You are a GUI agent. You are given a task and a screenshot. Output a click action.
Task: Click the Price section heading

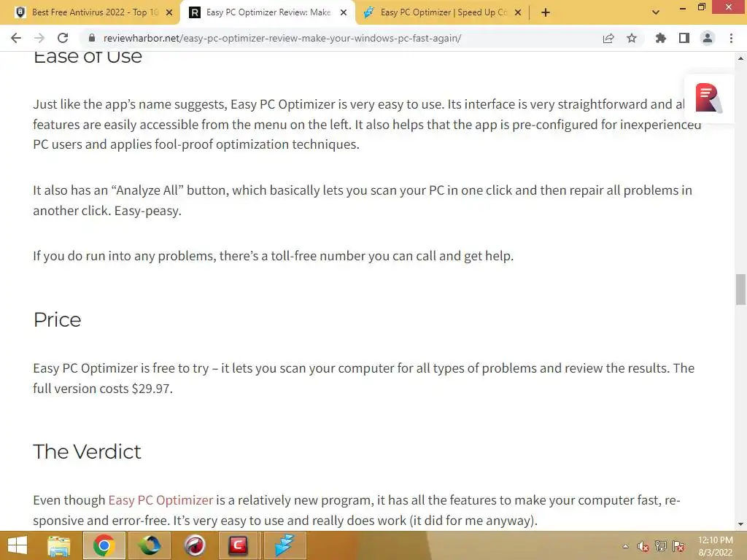tap(57, 319)
